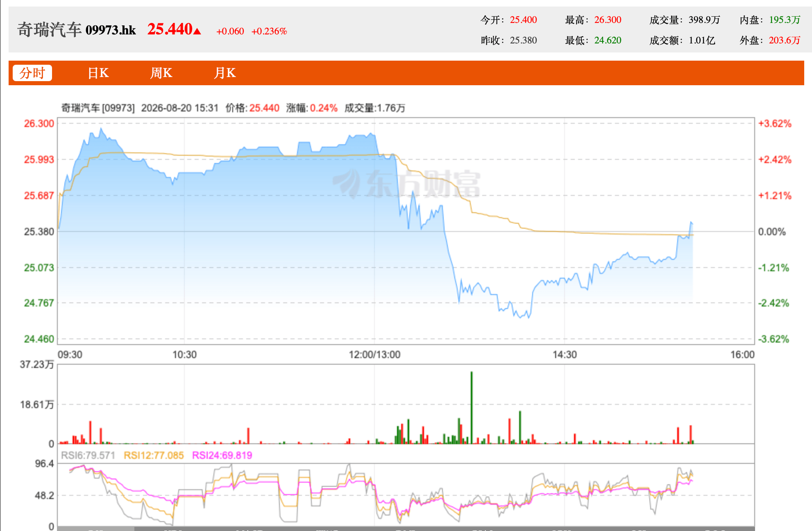This screenshot has width=812, height=531.
Task: Click the 25.993 price axis label
Action: [39, 159]
